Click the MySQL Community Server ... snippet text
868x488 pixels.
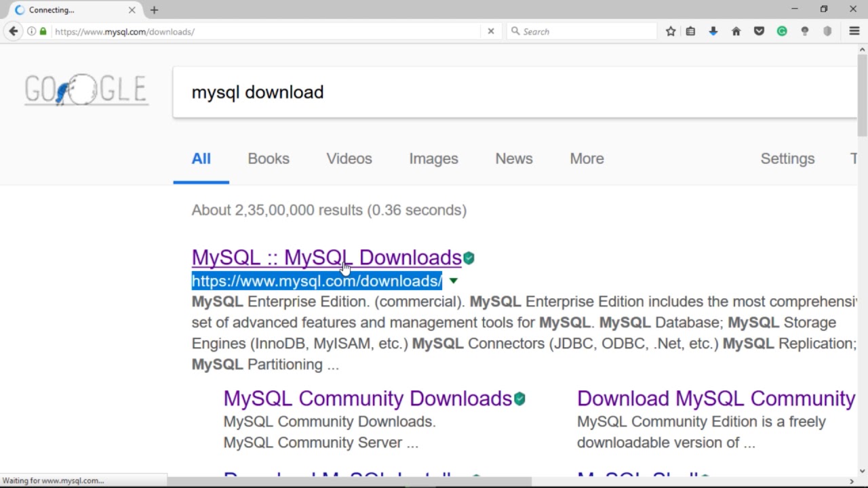click(x=321, y=443)
